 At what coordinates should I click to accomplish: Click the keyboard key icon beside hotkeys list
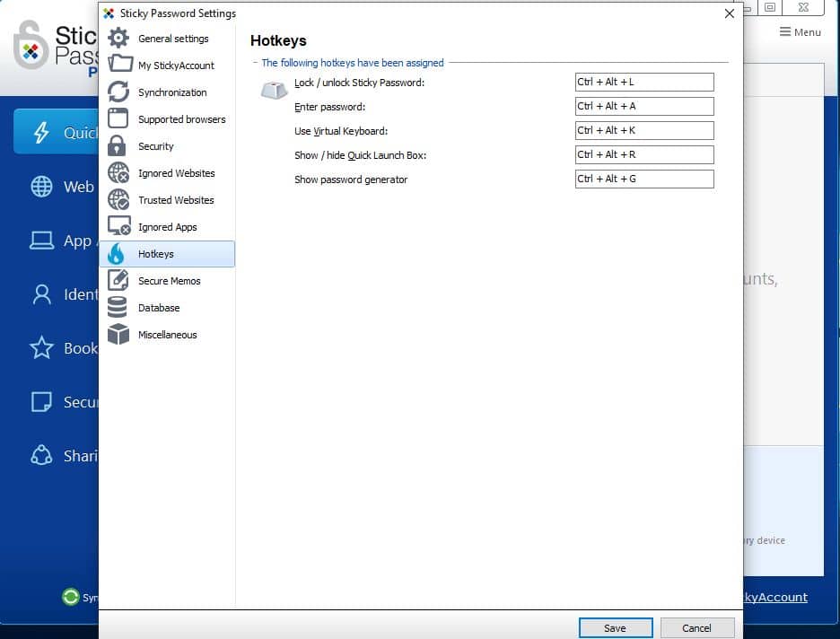click(274, 91)
